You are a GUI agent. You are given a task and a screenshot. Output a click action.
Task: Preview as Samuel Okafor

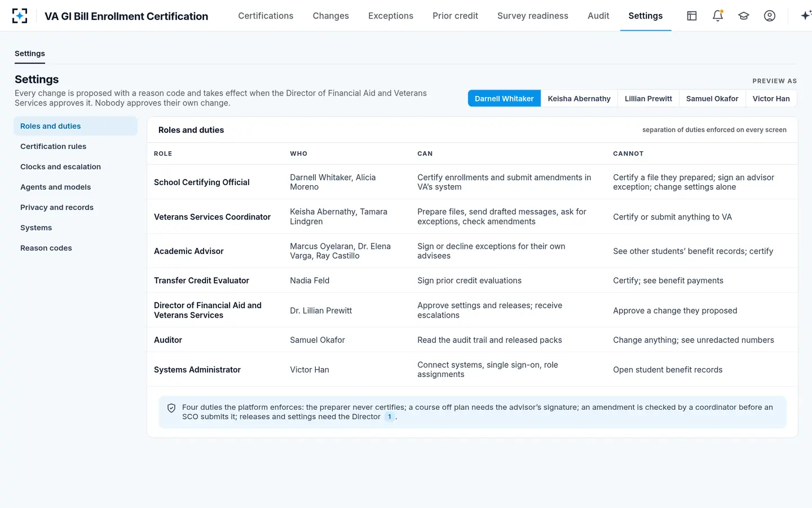pos(712,99)
